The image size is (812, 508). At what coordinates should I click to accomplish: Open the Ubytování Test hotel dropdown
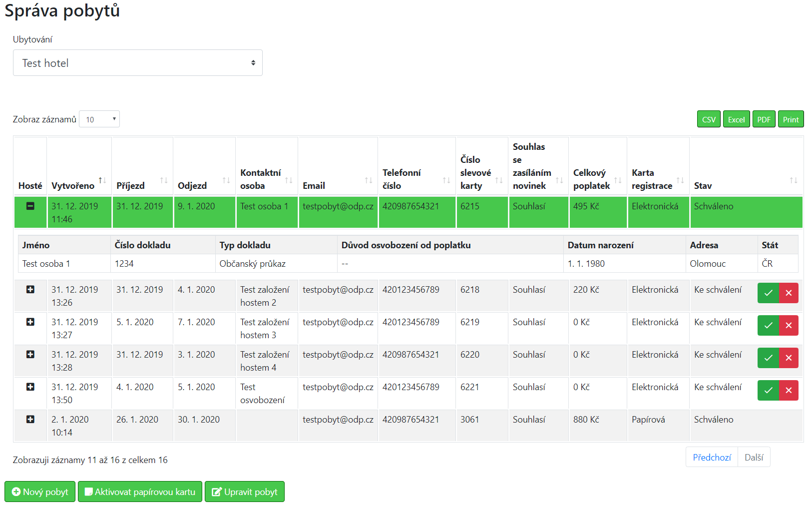(138, 63)
